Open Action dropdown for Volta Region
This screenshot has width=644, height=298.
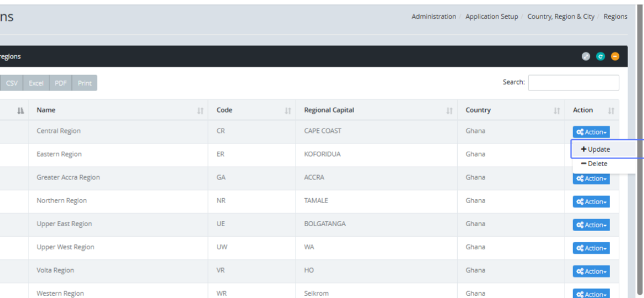591,271
